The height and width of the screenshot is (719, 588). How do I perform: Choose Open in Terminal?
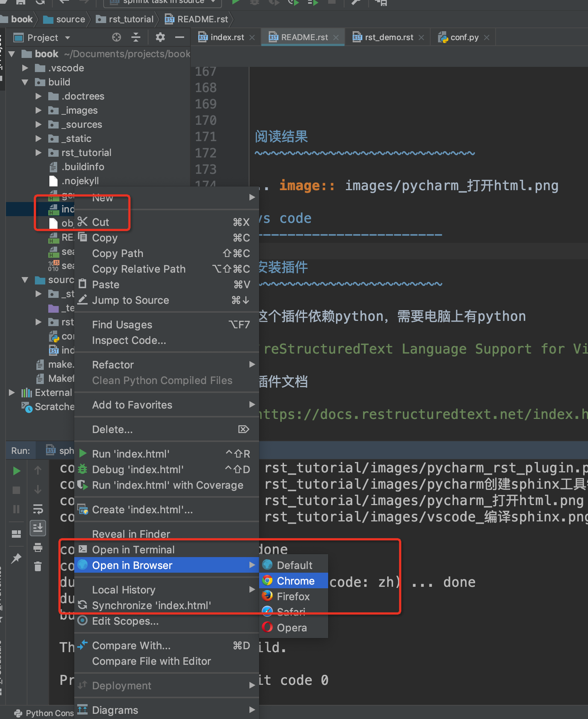click(x=166, y=550)
